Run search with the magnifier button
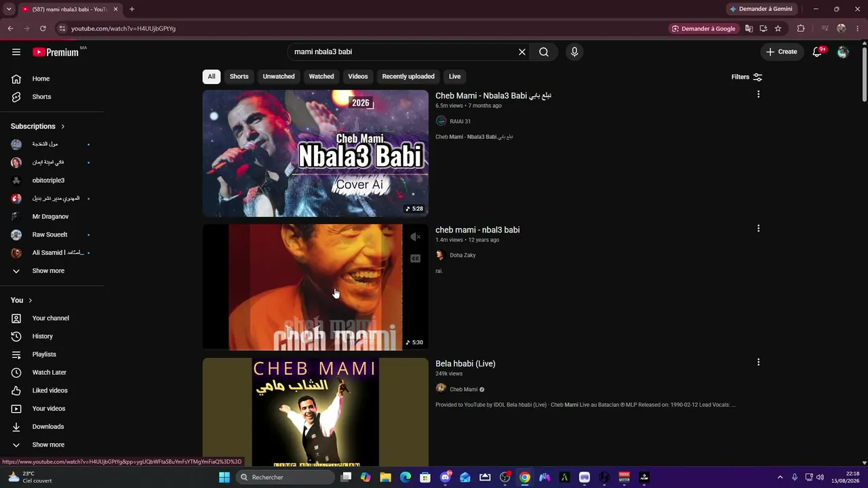The width and height of the screenshot is (868, 488). click(x=544, y=52)
